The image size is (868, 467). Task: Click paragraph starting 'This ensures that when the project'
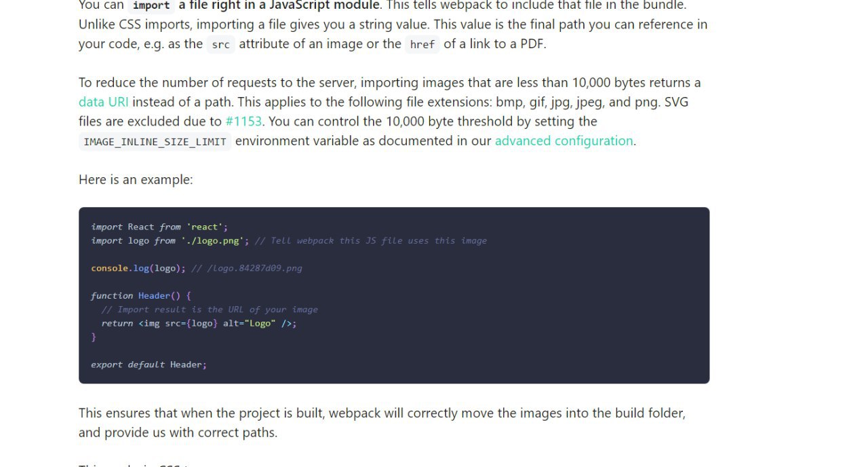click(382, 422)
